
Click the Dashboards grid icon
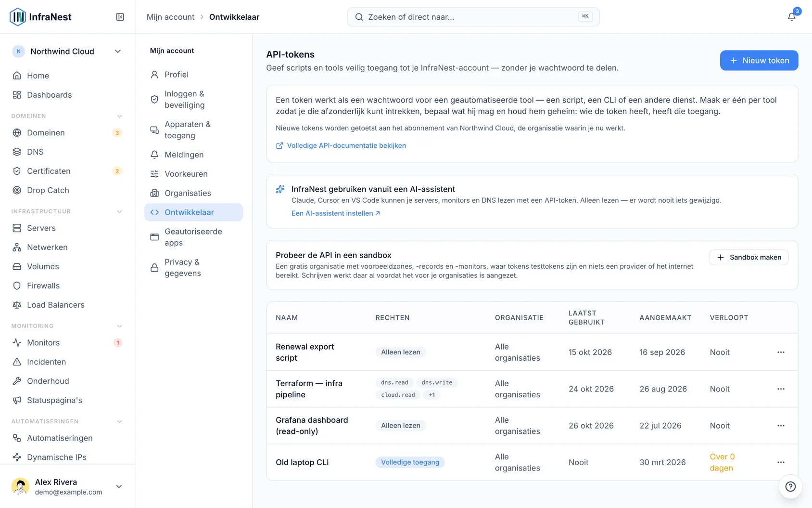(x=17, y=95)
